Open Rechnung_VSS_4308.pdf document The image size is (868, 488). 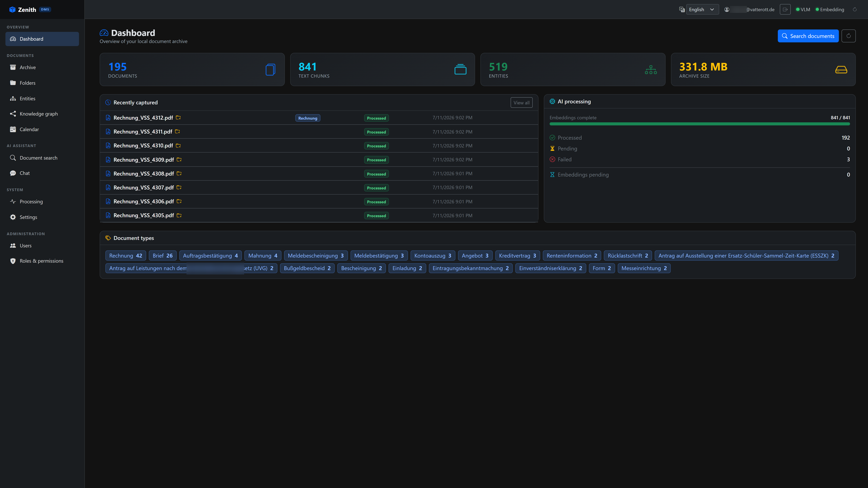144,174
